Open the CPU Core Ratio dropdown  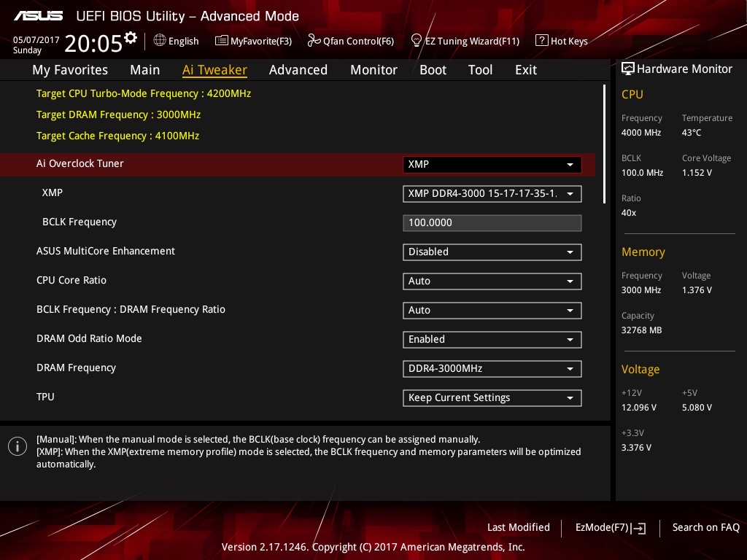(x=492, y=281)
